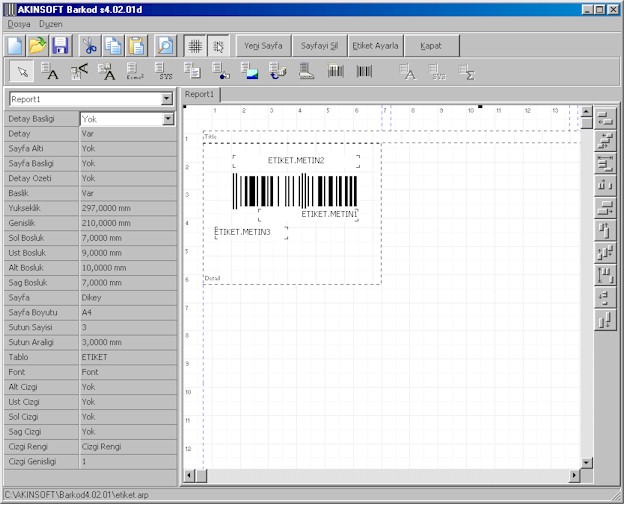Image resolution: width=625 pixels, height=505 pixels.
Task: Select the SYS system data tool
Action: pos(164,72)
